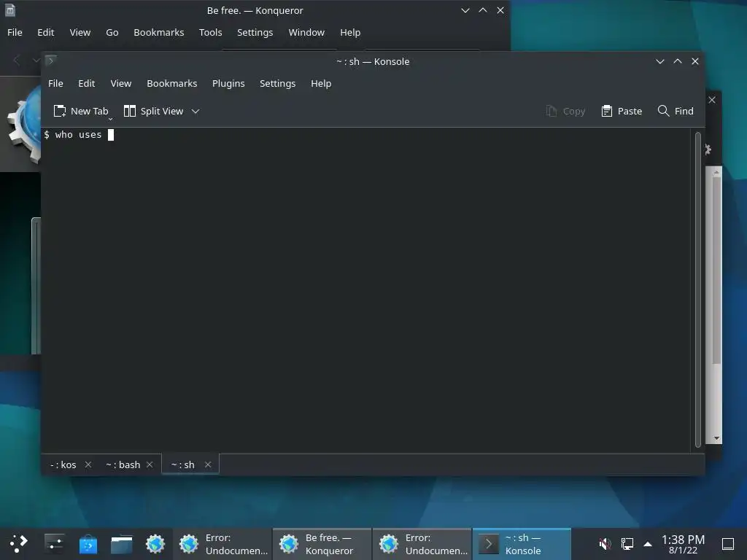This screenshot has width=747, height=560.
Task: Click the Konsole title bar terminal icon
Action: 51,61
